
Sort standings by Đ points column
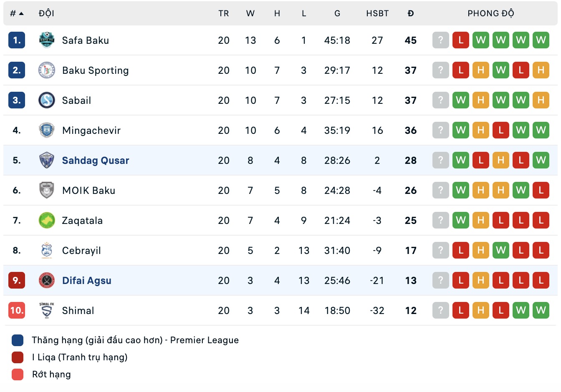point(411,14)
